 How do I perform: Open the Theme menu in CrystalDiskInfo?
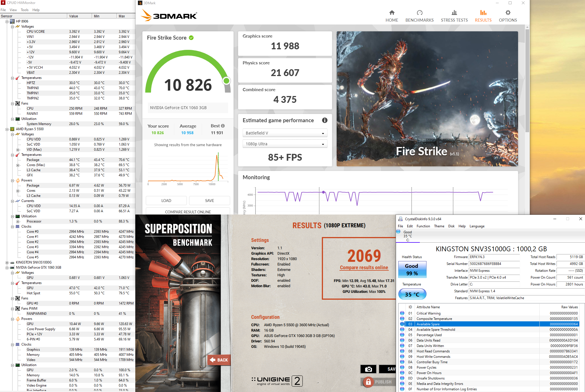(x=439, y=226)
